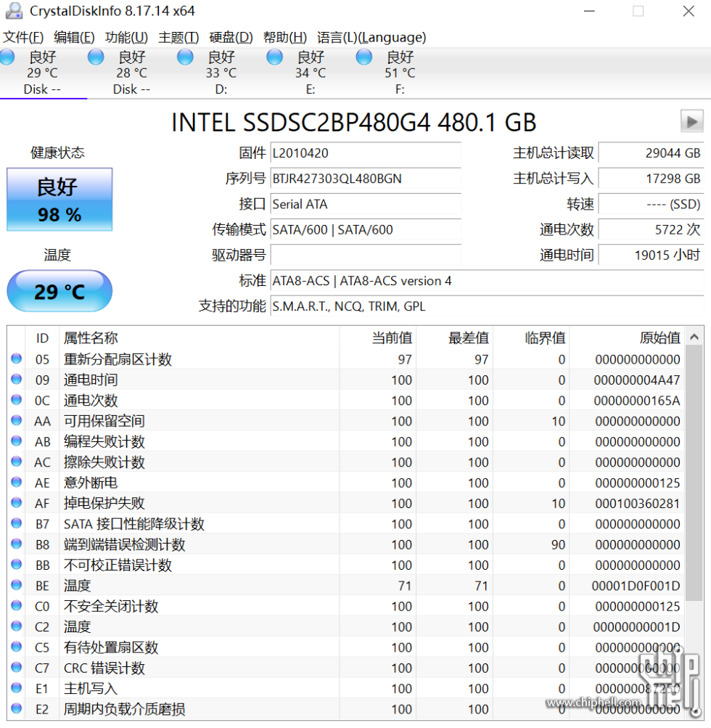Open the 功能(U) menu

click(x=127, y=37)
